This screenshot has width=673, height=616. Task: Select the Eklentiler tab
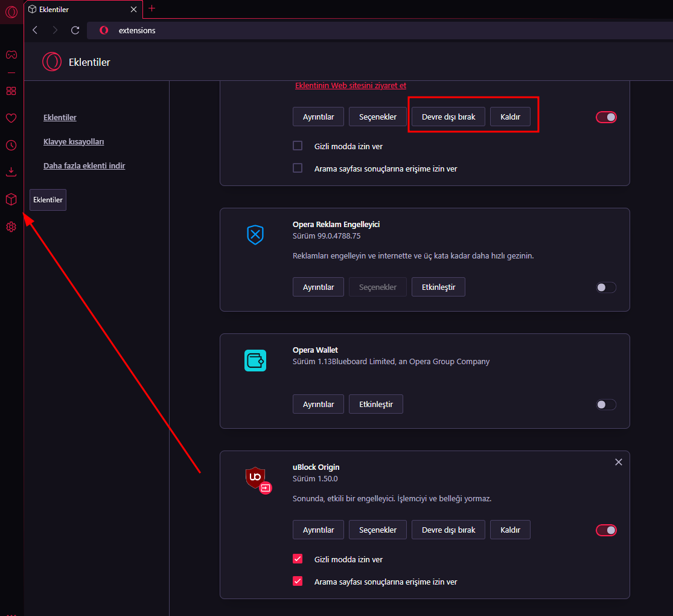tap(84, 10)
